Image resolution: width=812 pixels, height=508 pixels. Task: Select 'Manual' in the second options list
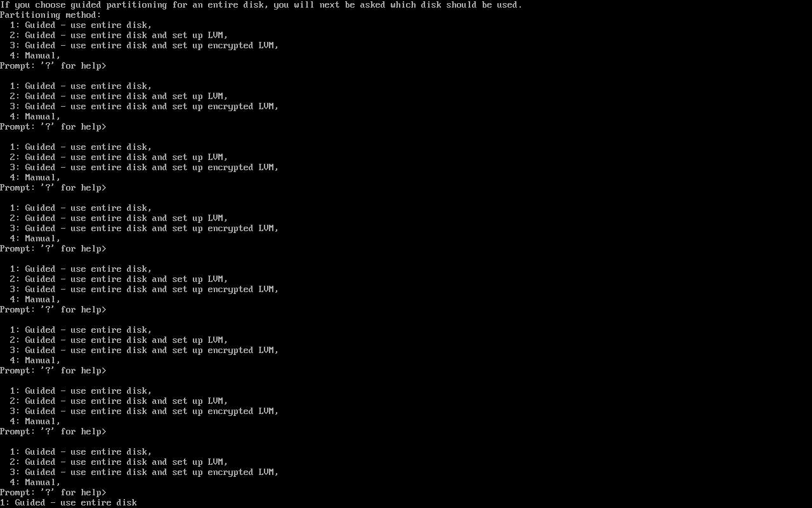pyautogui.click(x=36, y=116)
